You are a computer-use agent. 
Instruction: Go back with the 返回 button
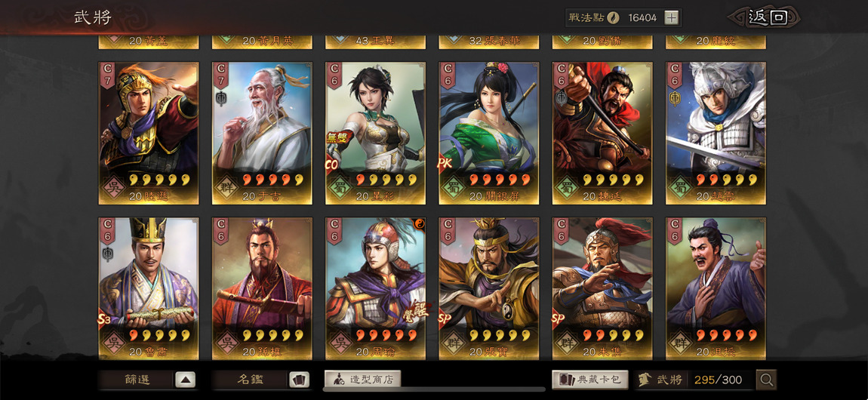[x=768, y=17]
